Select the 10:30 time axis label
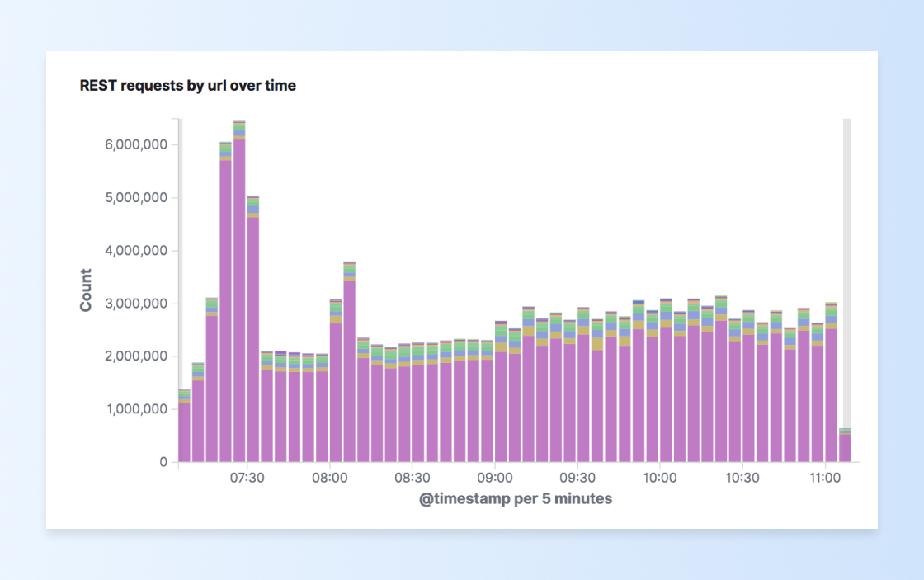 click(742, 478)
